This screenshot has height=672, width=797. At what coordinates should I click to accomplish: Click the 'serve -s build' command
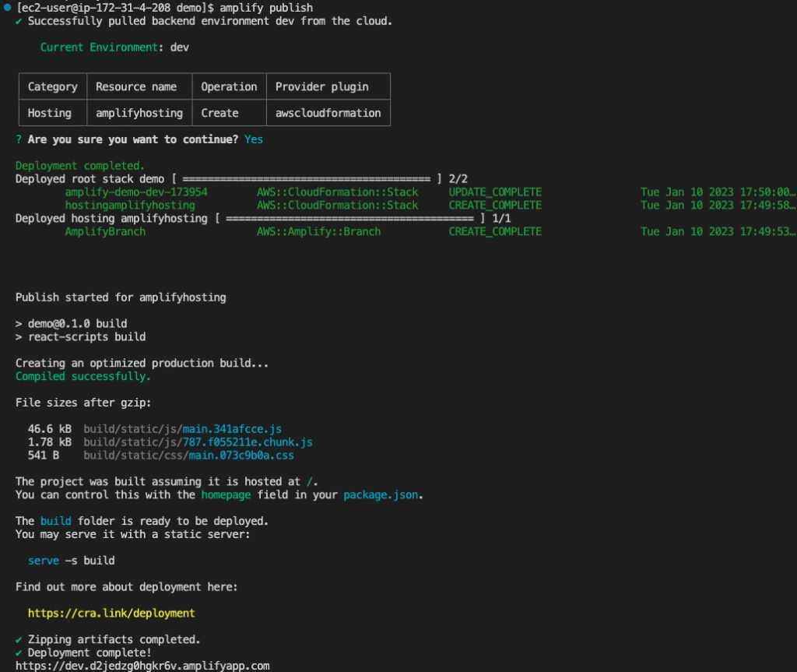71,561
